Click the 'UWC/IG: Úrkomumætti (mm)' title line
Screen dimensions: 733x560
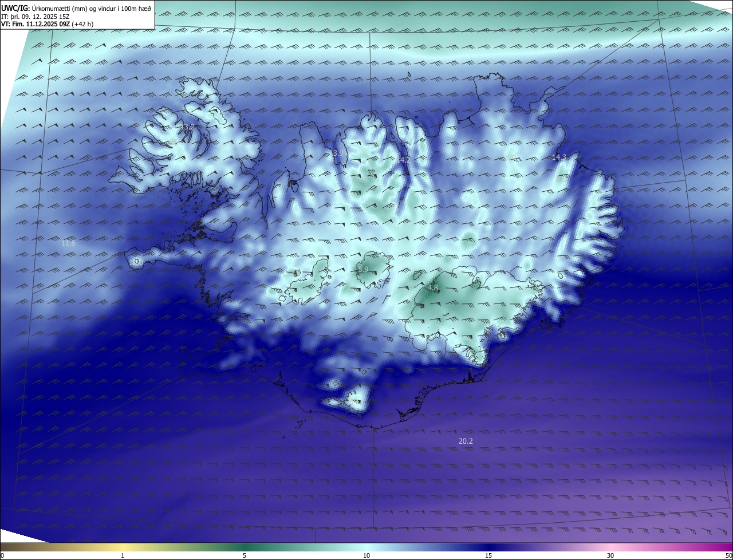pyautogui.click(x=76, y=8)
